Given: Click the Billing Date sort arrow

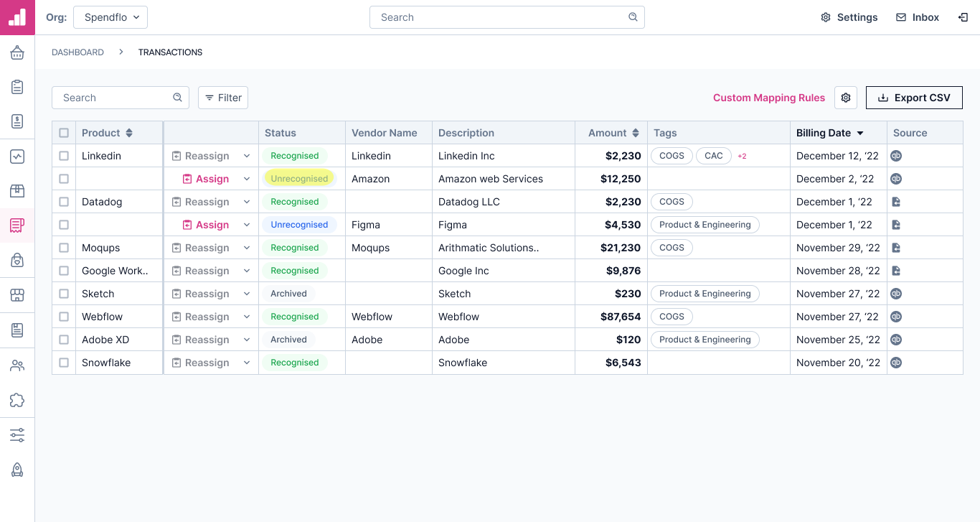Looking at the screenshot, I should click(x=860, y=133).
